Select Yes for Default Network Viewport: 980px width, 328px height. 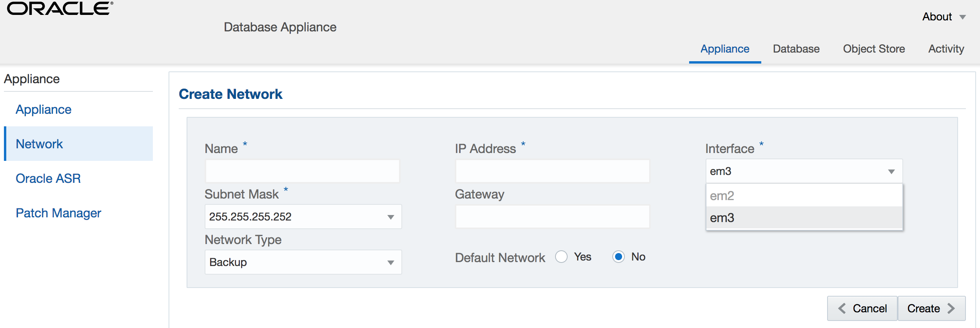point(561,257)
